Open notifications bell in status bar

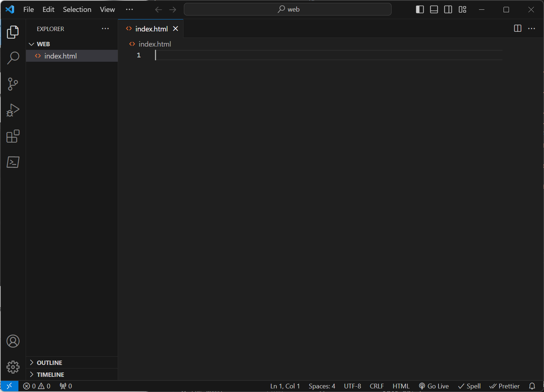click(x=532, y=386)
